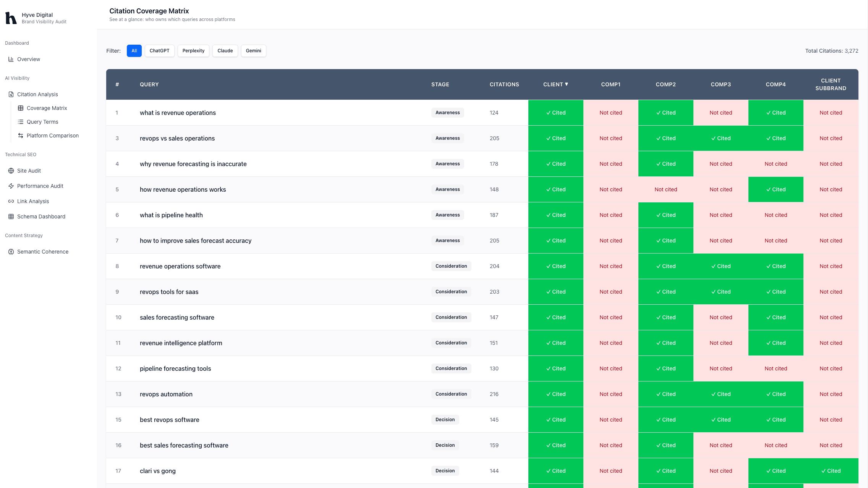868x488 pixels.
Task: Click the Schema Dashboard table icon
Action: pyautogui.click(x=11, y=217)
